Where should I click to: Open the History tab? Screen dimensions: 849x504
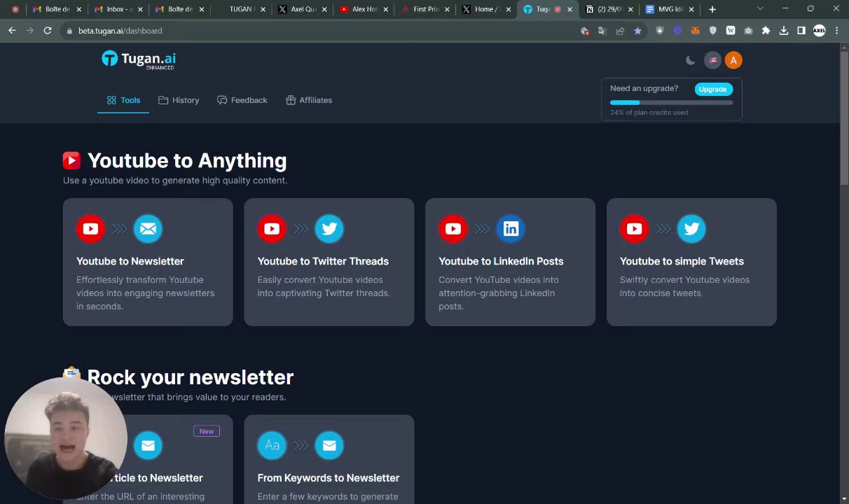coord(179,100)
